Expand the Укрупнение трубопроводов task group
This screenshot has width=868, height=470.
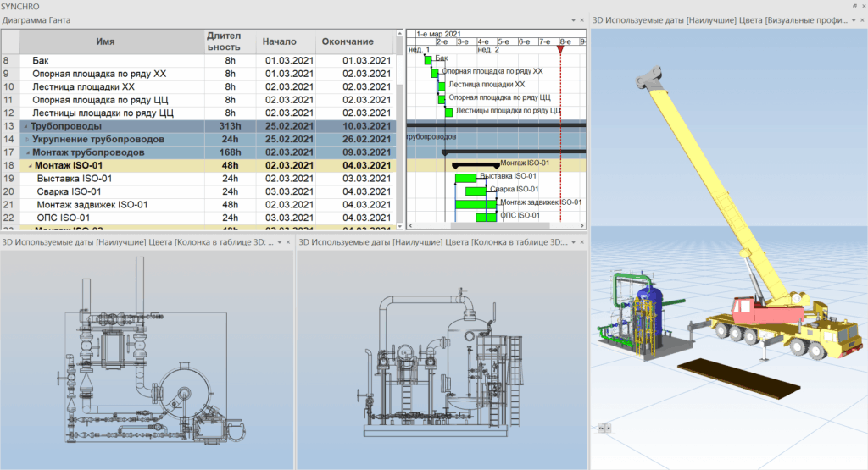(x=27, y=140)
